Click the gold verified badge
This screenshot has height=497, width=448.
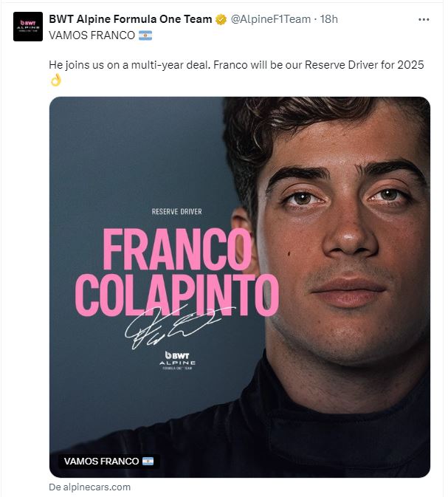pyautogui.click(x=221, y=20)
